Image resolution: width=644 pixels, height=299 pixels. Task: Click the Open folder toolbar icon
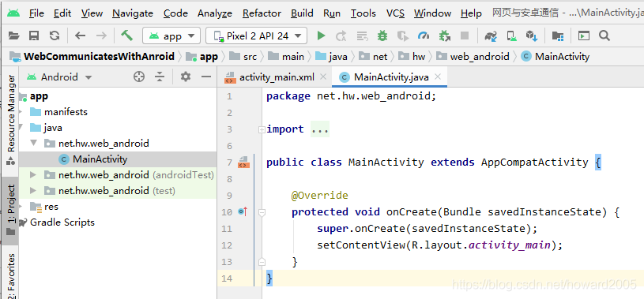[x=14, y=36]
